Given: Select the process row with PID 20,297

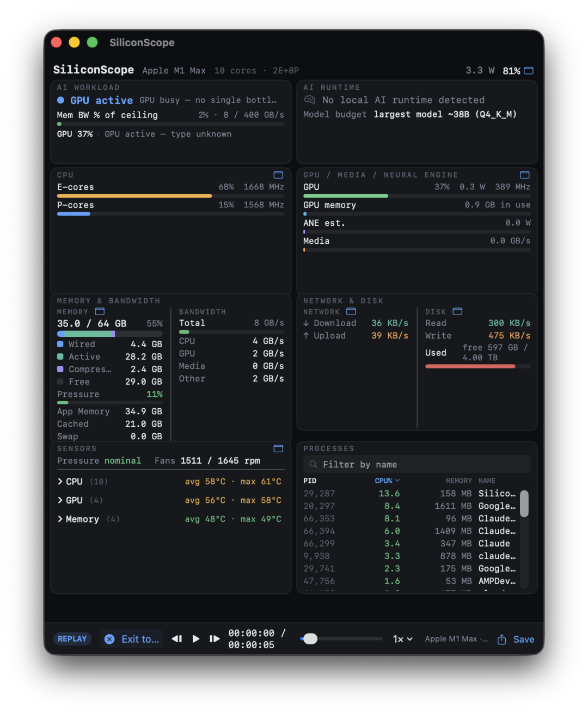Looking at the screenshot, I should 409,506.
